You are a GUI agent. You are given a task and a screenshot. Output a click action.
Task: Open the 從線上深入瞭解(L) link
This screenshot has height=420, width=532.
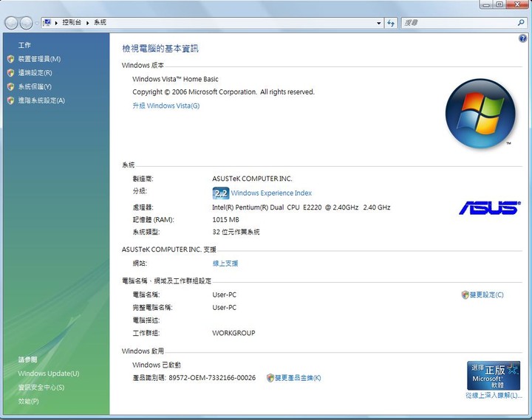click(x=494, y=396)
